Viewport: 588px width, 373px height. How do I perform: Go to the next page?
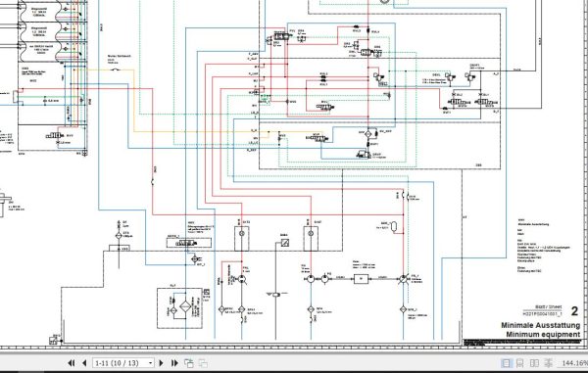click(x=162, y=363)
